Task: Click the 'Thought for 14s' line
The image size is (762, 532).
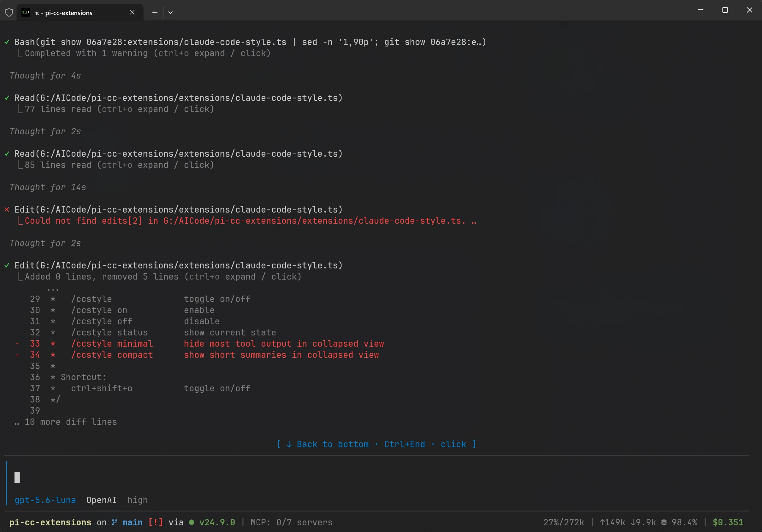Action: tap(48, 187)
